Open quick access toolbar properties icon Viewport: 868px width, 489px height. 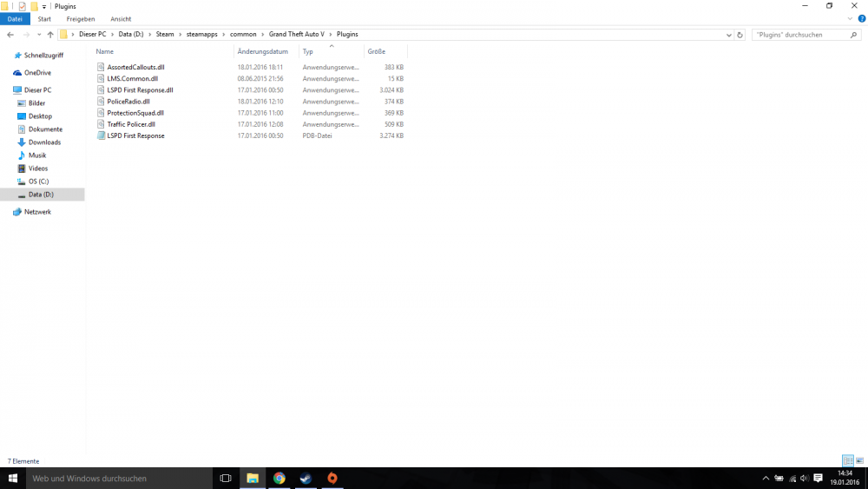(x=23, y=7)
